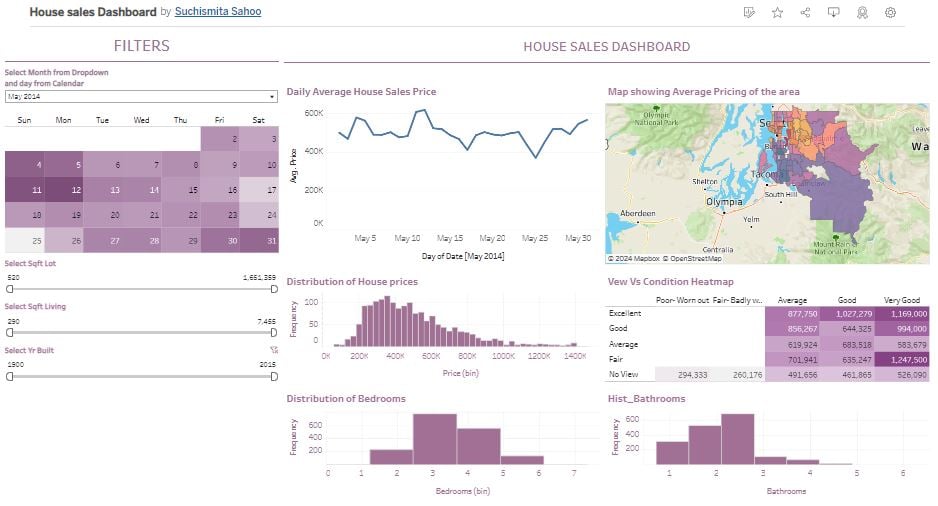
Task: Click the Select Sqft Living right slider handle
Action: (x=274, y=332)
